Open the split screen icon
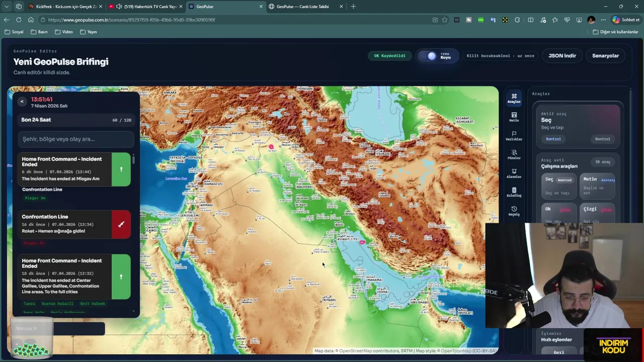 [531, 20]
